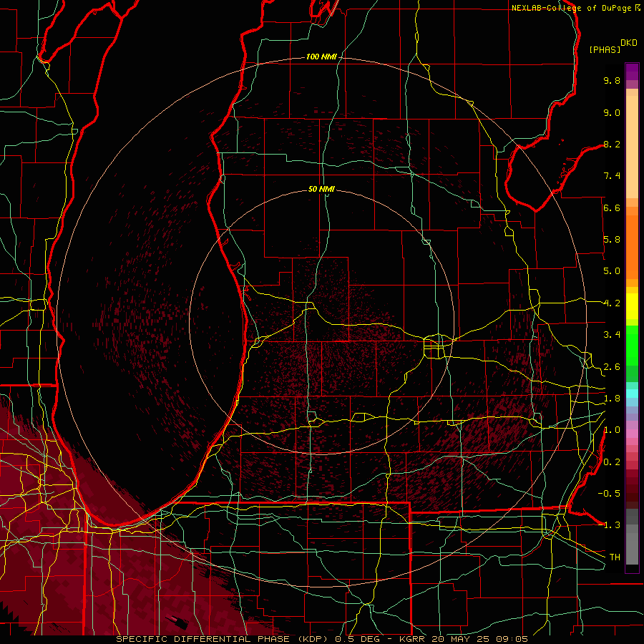Click the 100 NMI range ring label
This screenshot has width=644, height=644.
coord(321,57)
